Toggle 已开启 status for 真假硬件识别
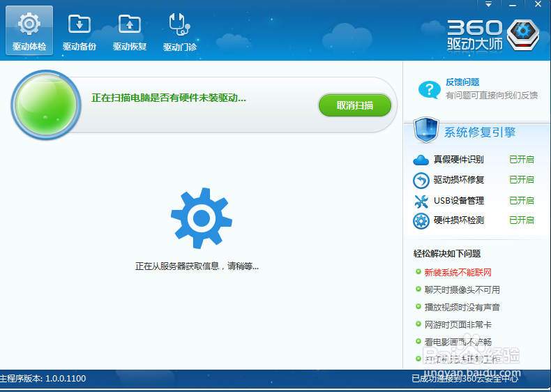551x392 pixels. [522, 160]
